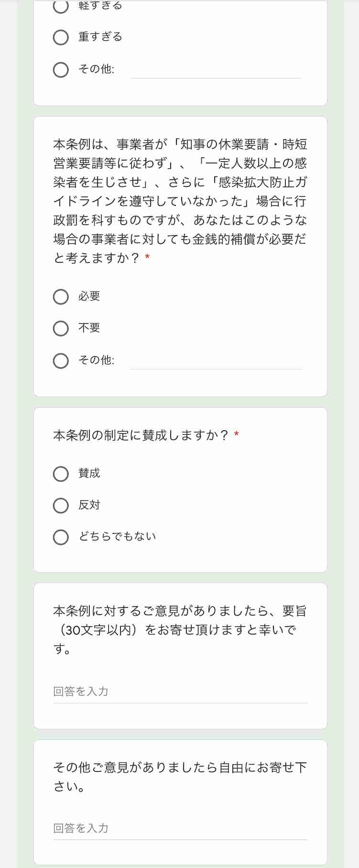Choose the どちらでもない radio option
Image resolution: width=359 pixels, height=868 pixels.
[61, 537]
